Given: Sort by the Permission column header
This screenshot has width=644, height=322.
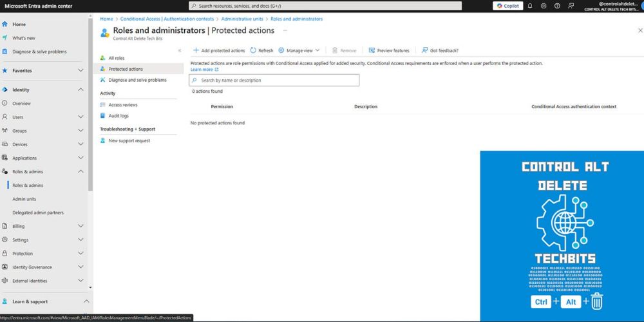Looking at the screenshot, I should pyautogui.click(x=222, y=106).
